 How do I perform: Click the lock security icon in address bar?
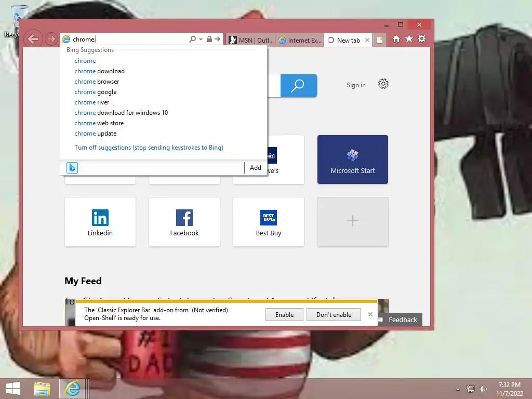point(209,39)
